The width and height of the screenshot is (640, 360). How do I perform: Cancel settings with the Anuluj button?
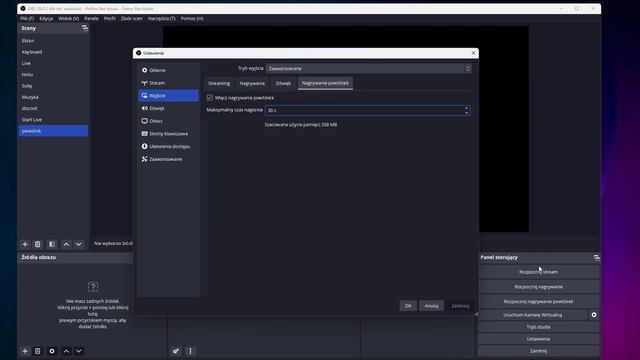(431, 306)
